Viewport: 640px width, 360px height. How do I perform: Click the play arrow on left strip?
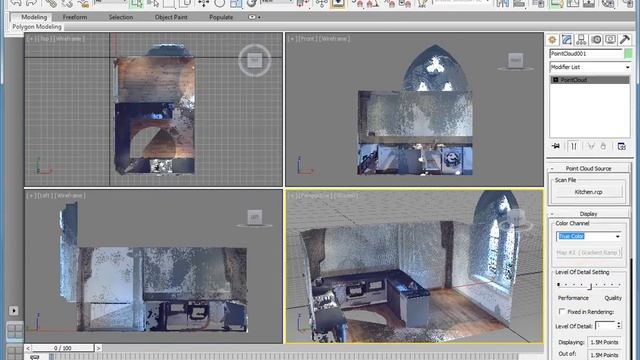point(13,311)
